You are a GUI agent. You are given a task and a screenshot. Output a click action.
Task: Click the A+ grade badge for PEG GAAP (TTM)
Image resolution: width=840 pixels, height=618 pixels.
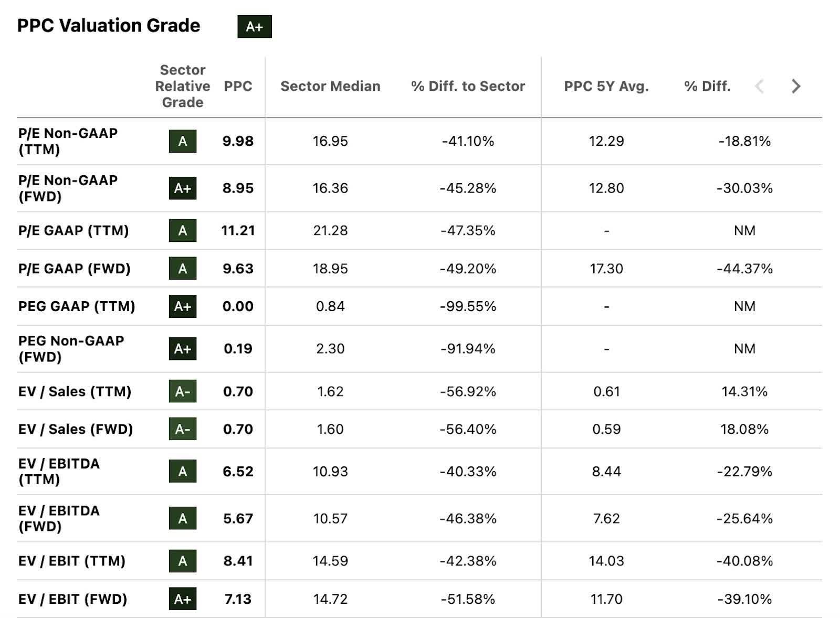coord(183,307)
